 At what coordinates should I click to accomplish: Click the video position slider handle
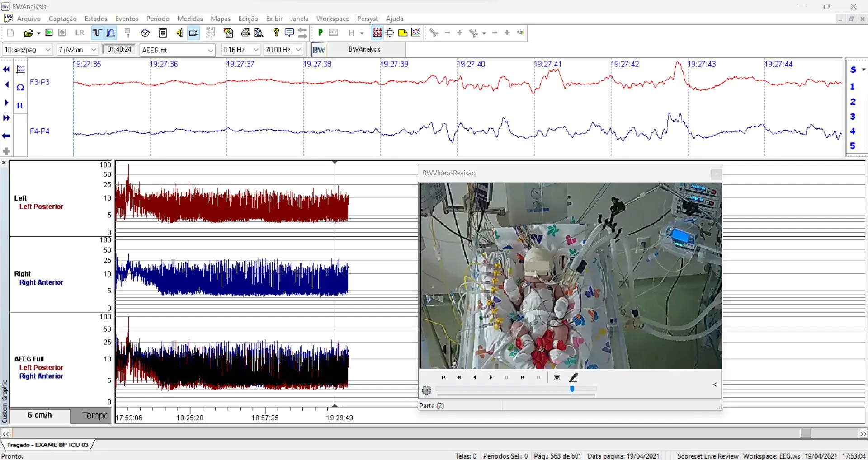572,389
